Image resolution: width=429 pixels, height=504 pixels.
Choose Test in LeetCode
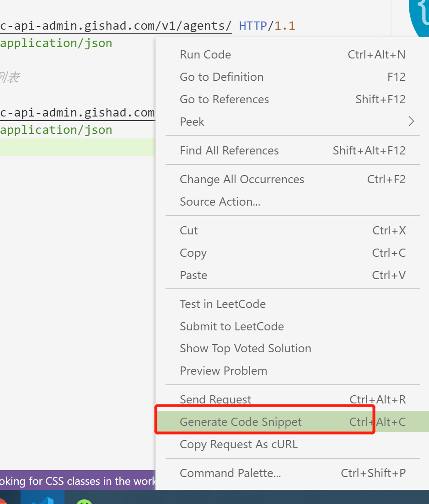(x=222, y=304)
